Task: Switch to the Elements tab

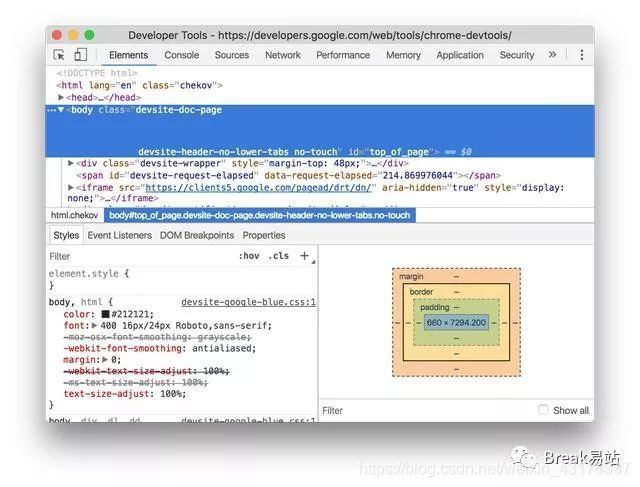Action: tap(129, 55)
